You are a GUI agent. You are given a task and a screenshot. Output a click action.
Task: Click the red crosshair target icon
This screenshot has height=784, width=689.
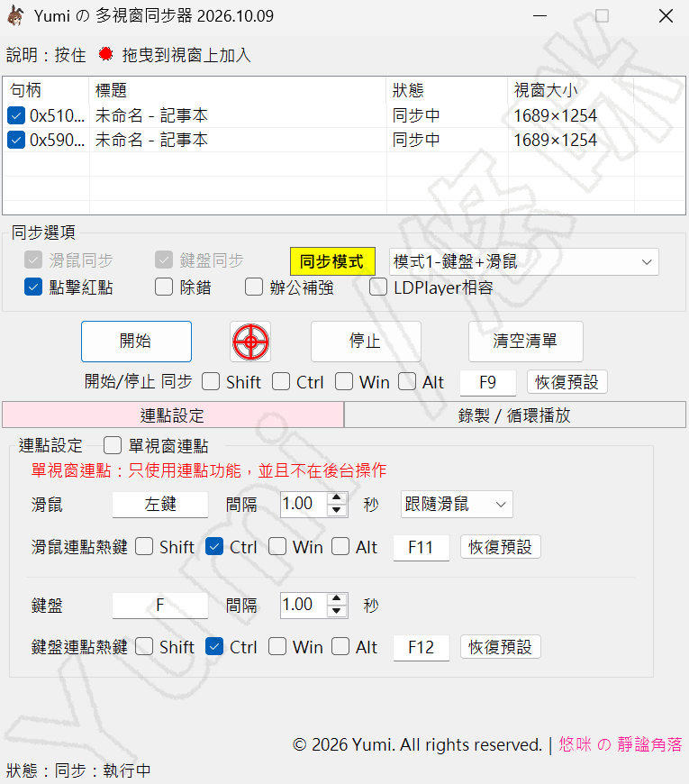(x=250, y=342)
